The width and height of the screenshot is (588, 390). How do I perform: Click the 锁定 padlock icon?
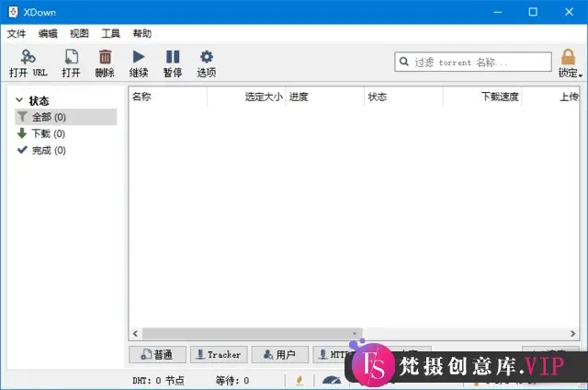(568, 57)
